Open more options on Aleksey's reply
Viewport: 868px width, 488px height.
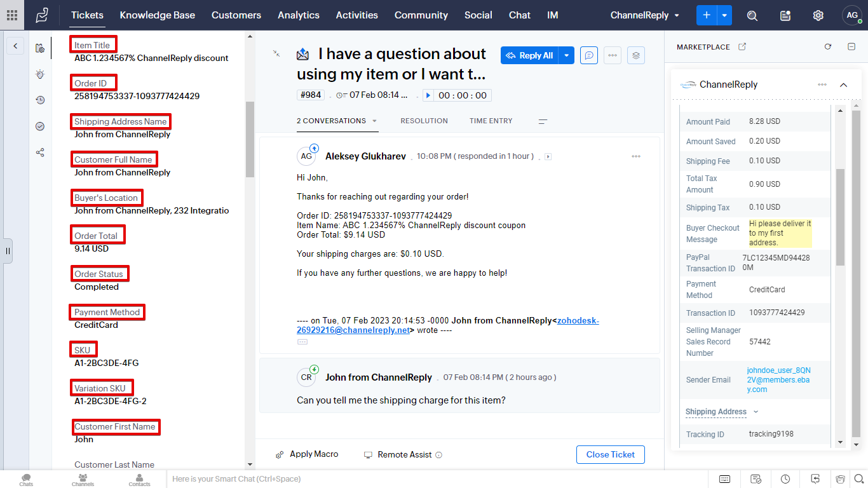636,156
